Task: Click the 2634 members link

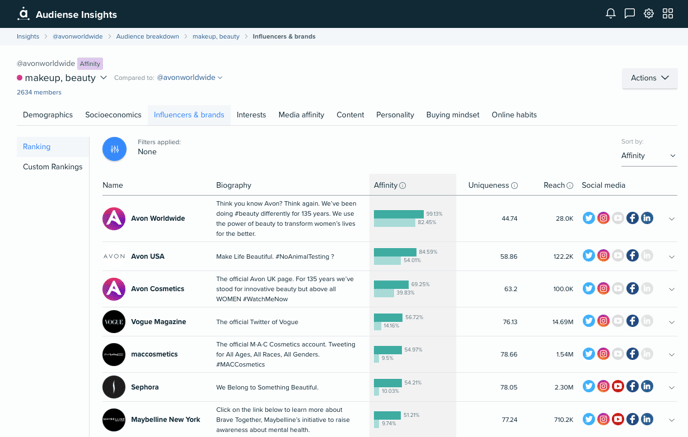Action: click(39, 92)
